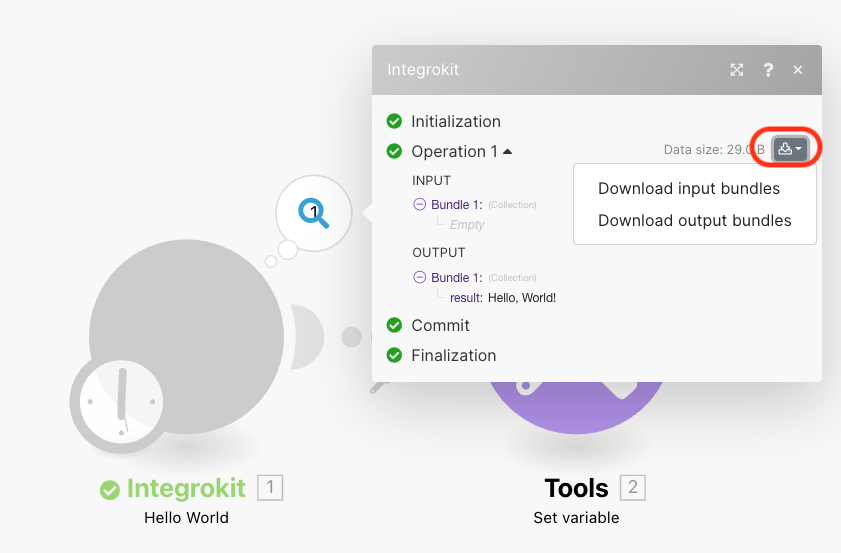Click the Data size label

coord(714,150)
